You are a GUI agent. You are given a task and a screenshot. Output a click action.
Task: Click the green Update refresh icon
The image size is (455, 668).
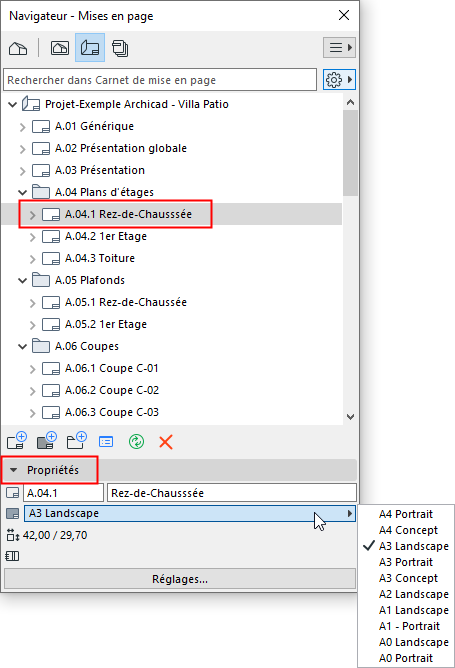[x=136, y=442]
